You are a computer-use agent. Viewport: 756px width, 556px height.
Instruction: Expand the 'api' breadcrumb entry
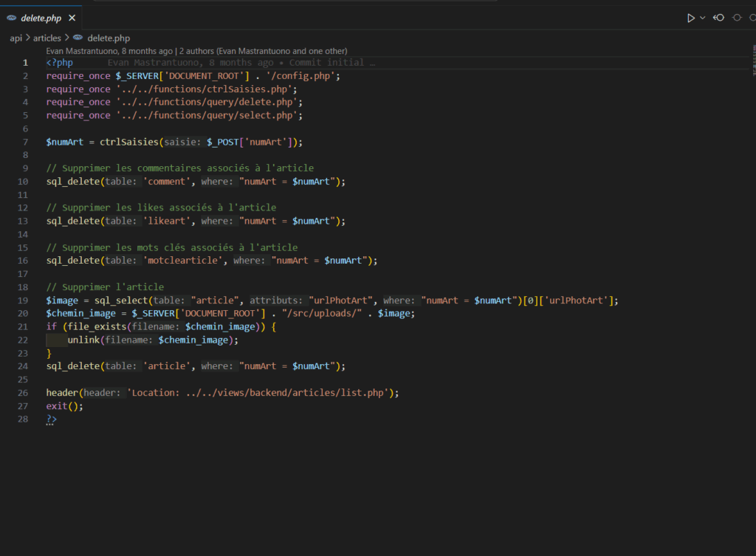[x=15, y=38]
